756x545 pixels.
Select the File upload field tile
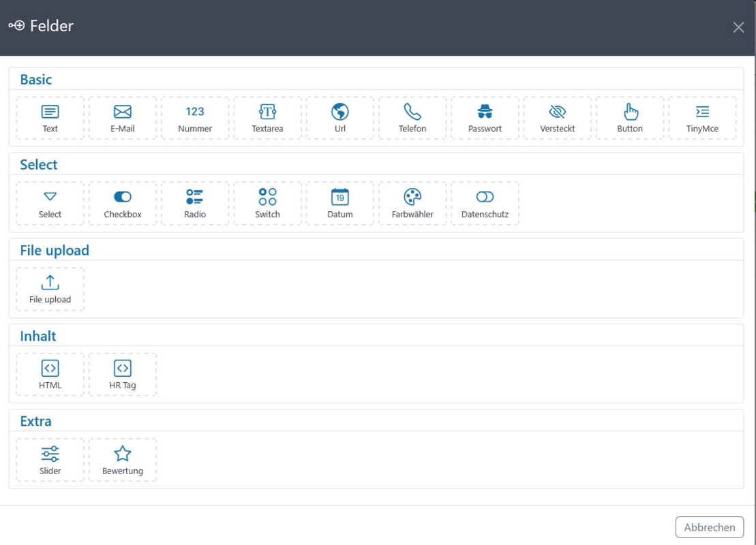50,289
